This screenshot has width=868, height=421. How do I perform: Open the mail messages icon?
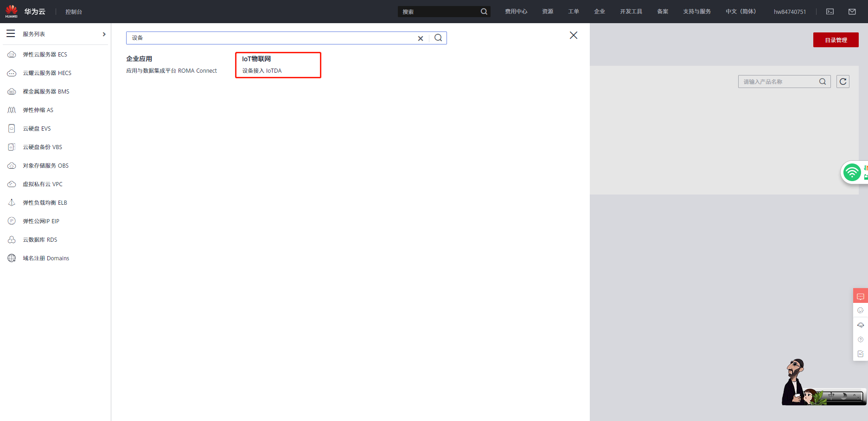click(852, 12)
